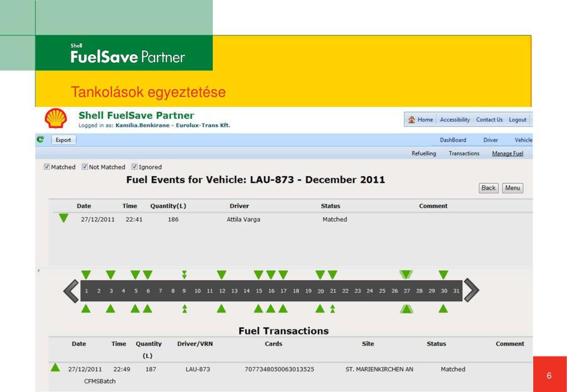Viewport: 567px width, 392px height.
Task: Click the green refresh icon beside Export
Action: (40, 140)
